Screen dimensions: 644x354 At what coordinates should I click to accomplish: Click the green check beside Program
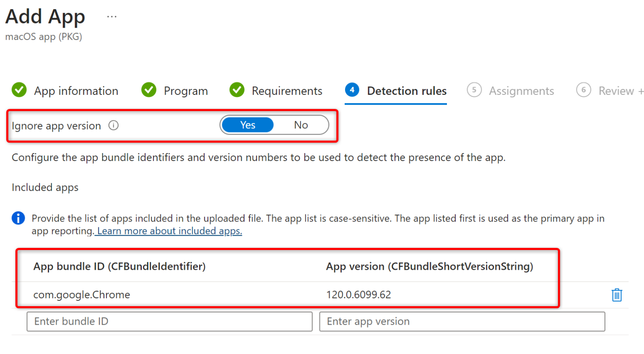[x=149, y=90]
